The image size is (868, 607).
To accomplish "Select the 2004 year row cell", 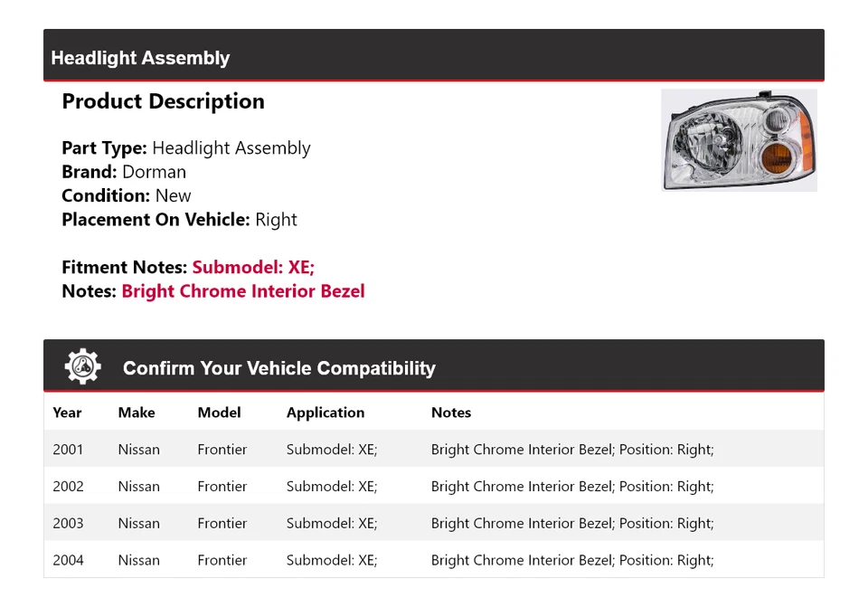I will [68, 561].
